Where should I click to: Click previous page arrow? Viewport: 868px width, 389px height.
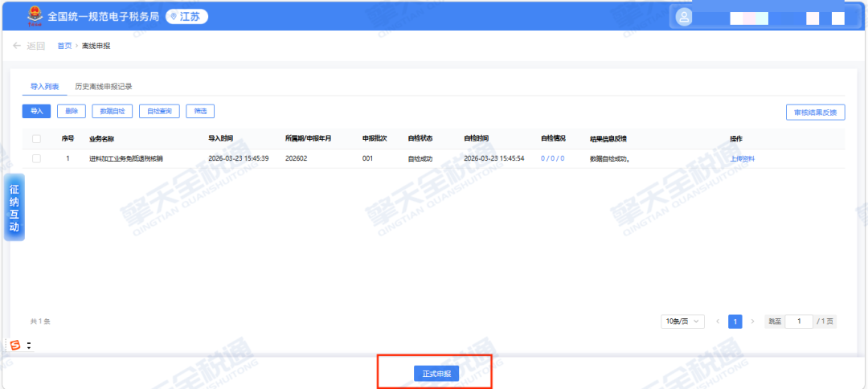[x=718, y=321]
